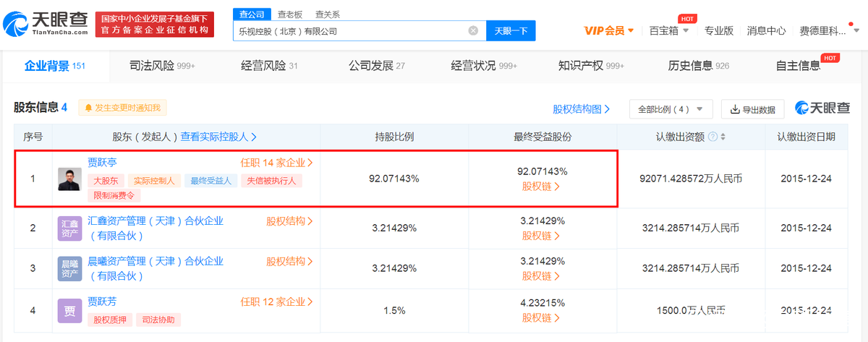Open the 股权结构图 link
This screenshot has height=342, width=868.
[x=581, y=109]
